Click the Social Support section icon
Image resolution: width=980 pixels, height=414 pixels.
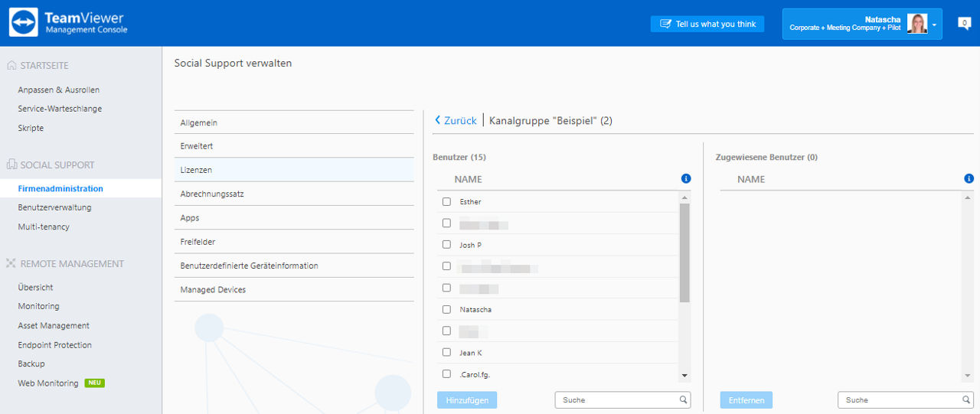coord(11,165)
